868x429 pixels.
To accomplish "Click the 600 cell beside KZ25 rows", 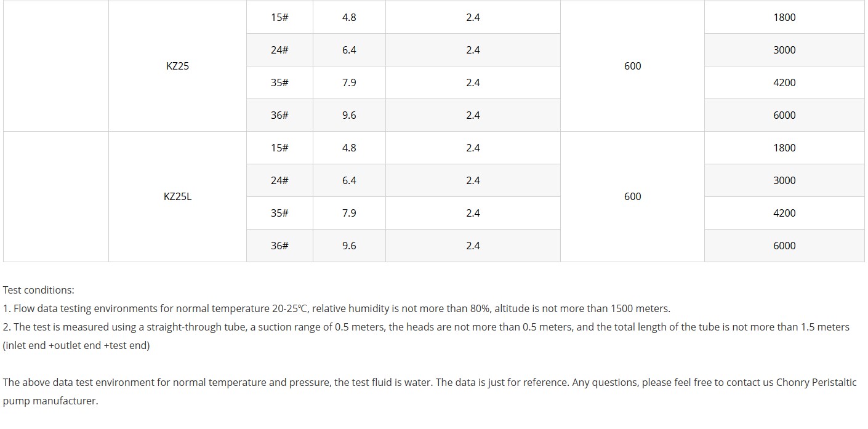I will pos(632,66).
